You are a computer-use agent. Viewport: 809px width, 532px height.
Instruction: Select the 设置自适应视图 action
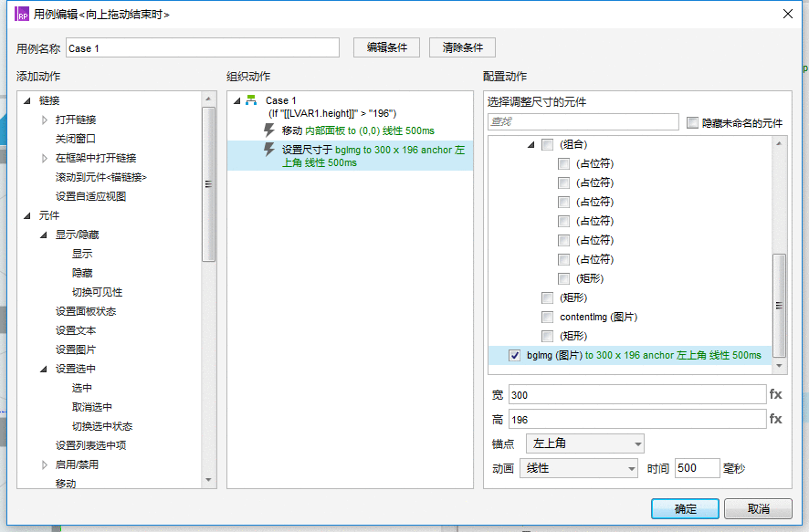click(90, 196)
